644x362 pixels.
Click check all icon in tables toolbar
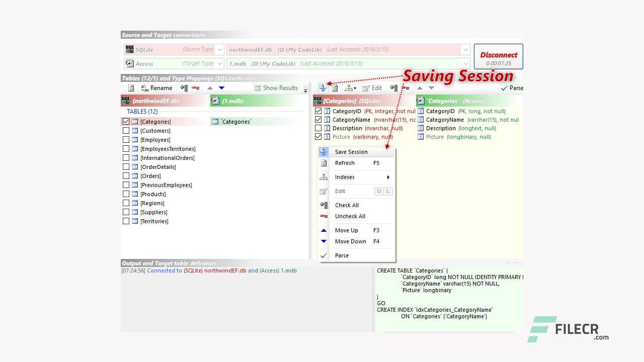(184, 88)
